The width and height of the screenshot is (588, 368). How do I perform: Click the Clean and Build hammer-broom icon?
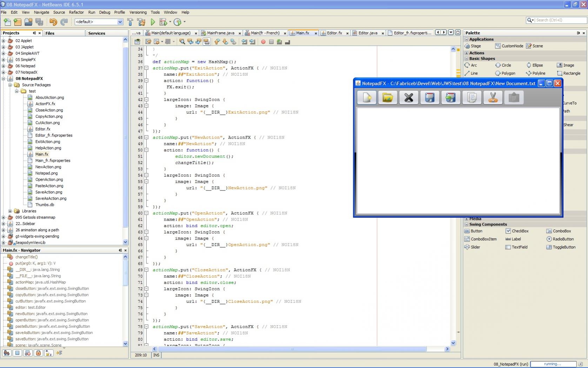pyautogui.click(x=141, y=22)
